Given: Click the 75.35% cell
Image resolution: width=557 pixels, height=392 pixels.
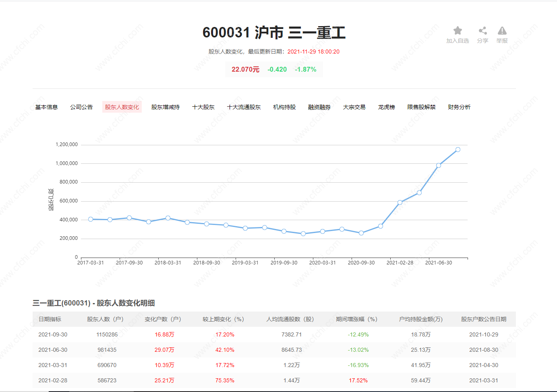Looking at the screenshot, I should (225, 380).
